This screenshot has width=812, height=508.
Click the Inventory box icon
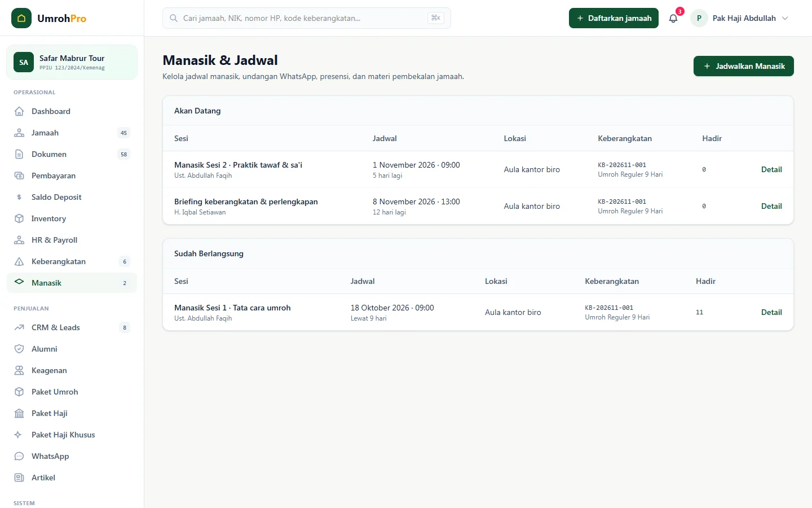pyautogui.click(x=19, y=218)
